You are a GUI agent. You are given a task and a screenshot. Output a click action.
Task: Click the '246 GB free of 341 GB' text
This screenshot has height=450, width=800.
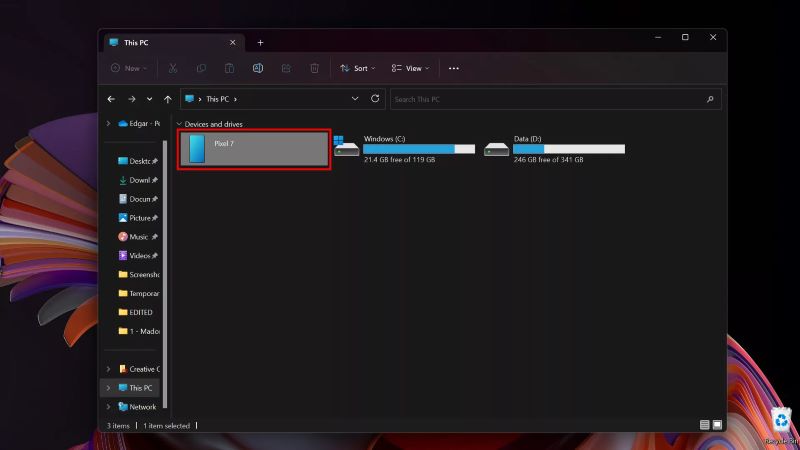[548, 160]
